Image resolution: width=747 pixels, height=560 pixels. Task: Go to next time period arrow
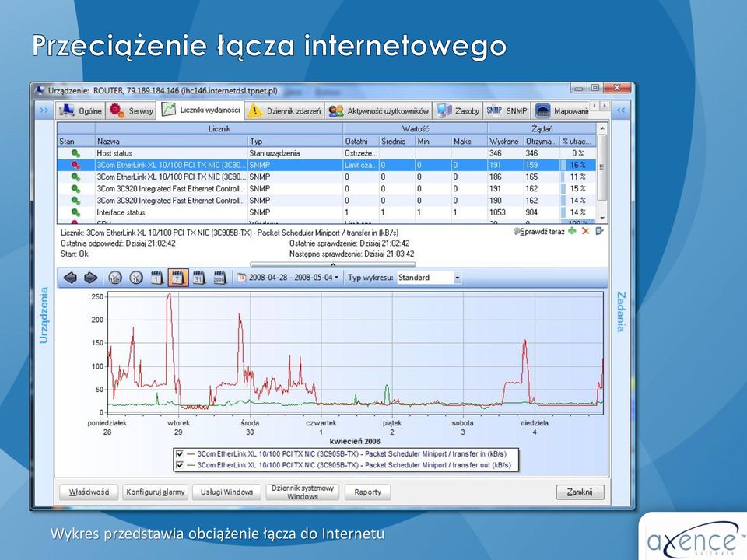point(90,278)
